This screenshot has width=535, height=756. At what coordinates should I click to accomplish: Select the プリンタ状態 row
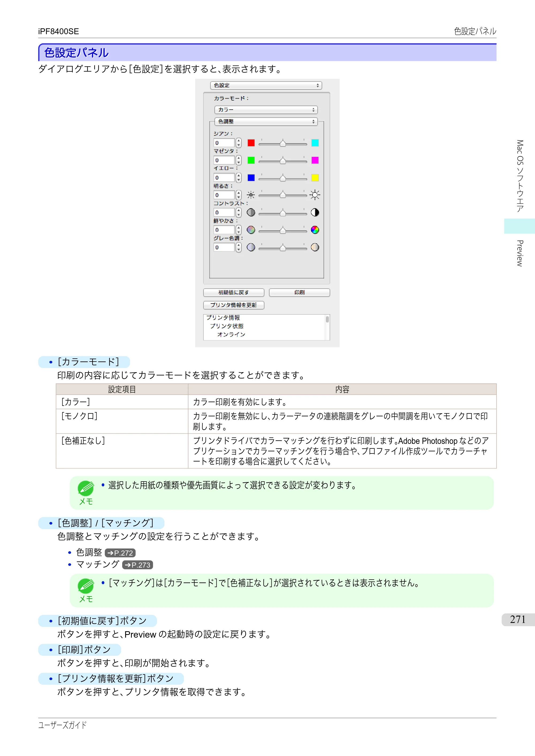click(x=227, y=326)
